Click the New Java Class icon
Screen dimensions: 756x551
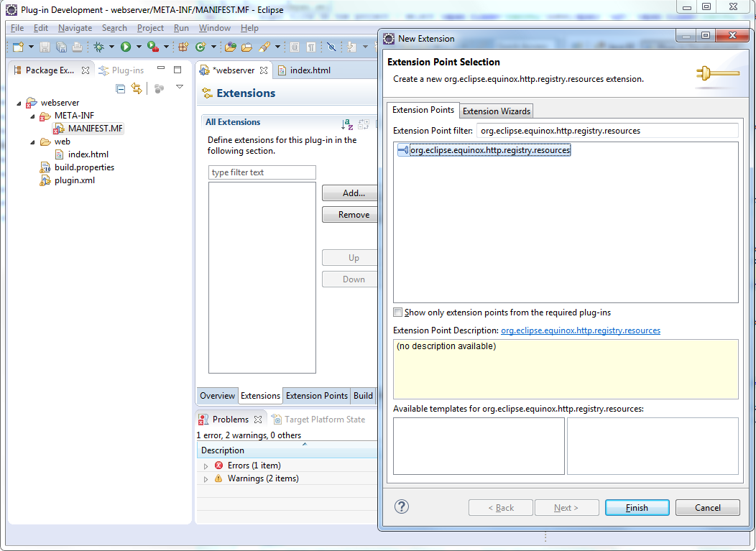point(200,47)
